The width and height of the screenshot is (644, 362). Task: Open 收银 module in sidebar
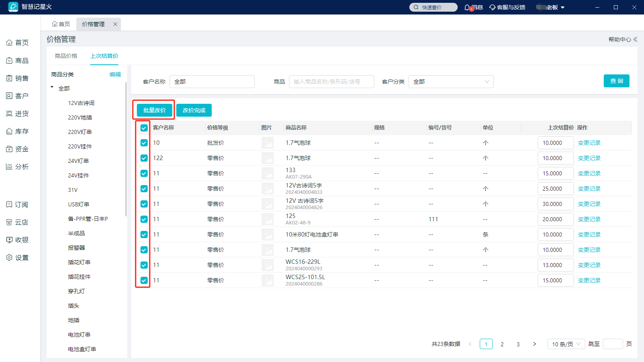(x=17, y=240)
